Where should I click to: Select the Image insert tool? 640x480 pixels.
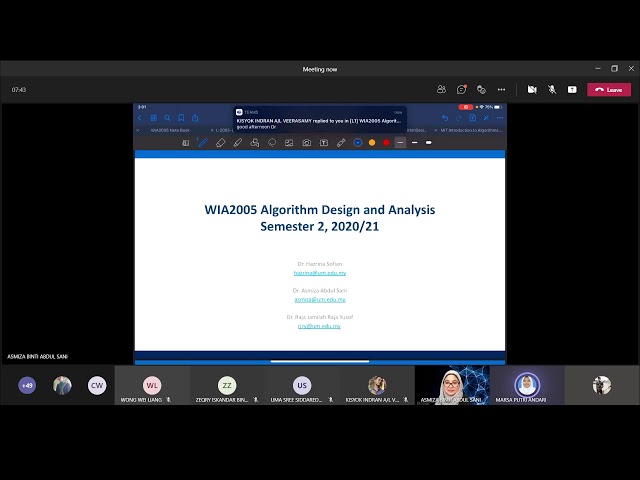[x=289, y=142]
